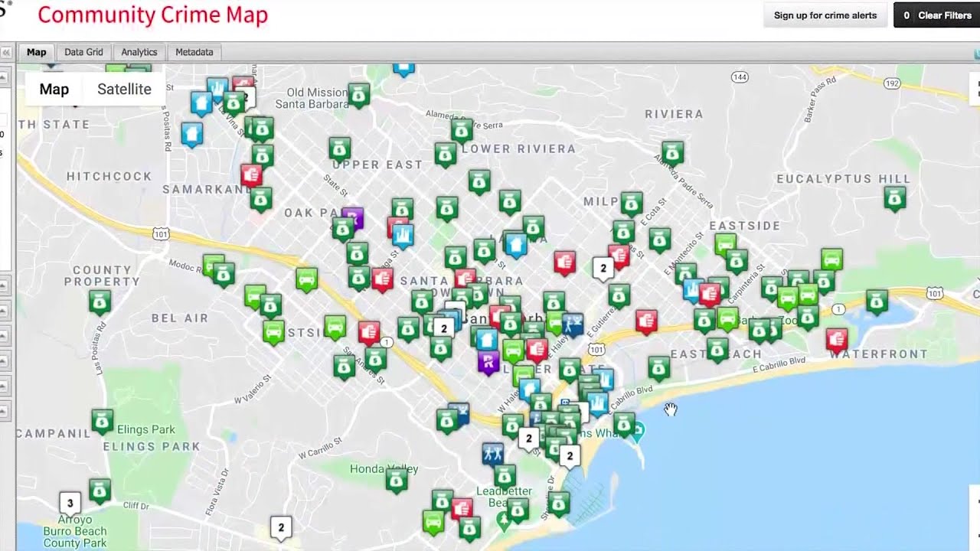980x551 pixels.
Task: Click Sign up for crime alerts
Action: coord(825,15)
